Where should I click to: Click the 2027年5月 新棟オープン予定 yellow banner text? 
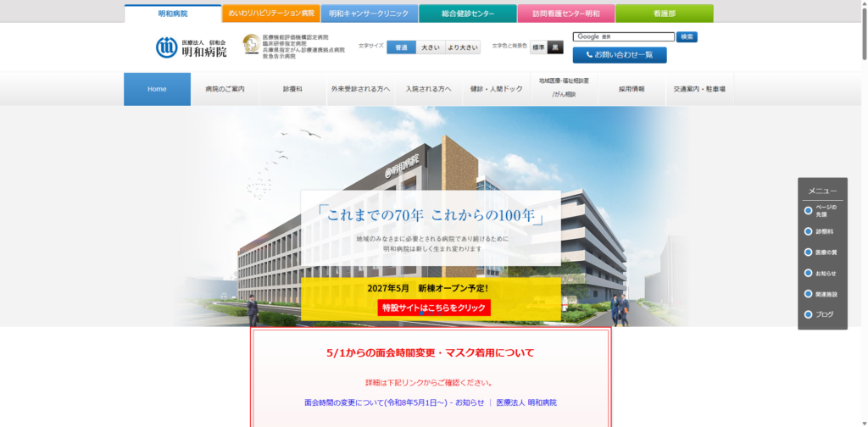(x=428, y=288)
